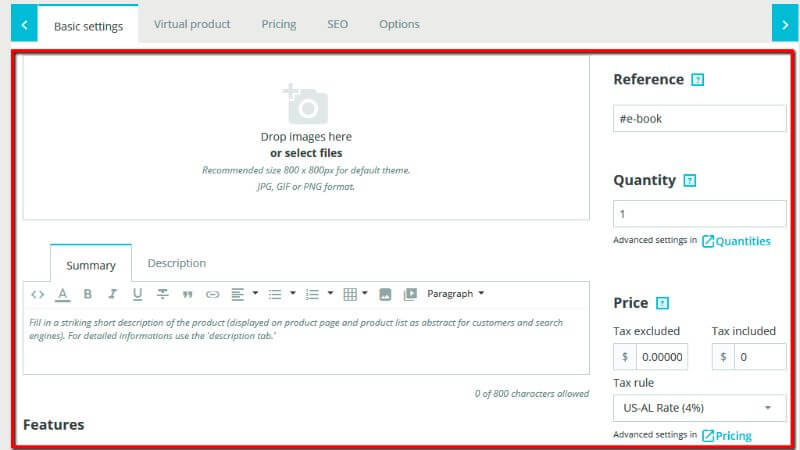Open the text color tool
This screenshot has height=450, width=800.
click(62, 294)
